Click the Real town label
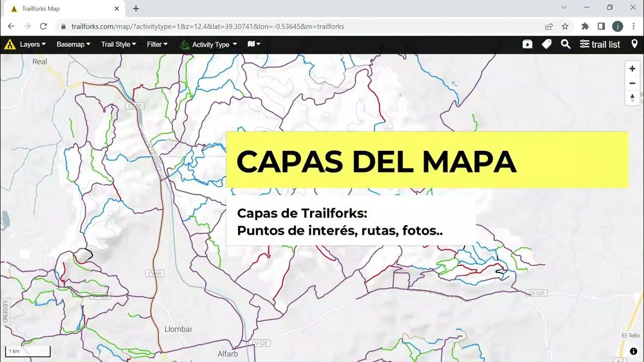This screenshot has height=362, width=644. 39,61
